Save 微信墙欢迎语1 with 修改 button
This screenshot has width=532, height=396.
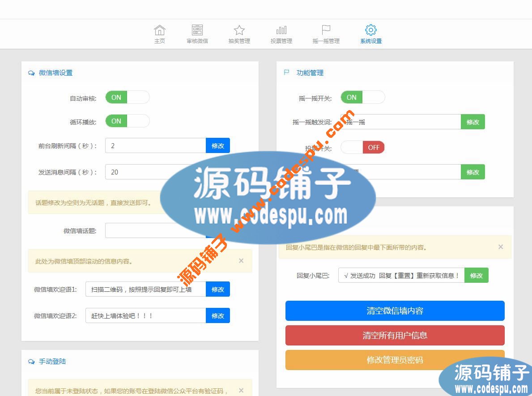[x=218, y=289]
